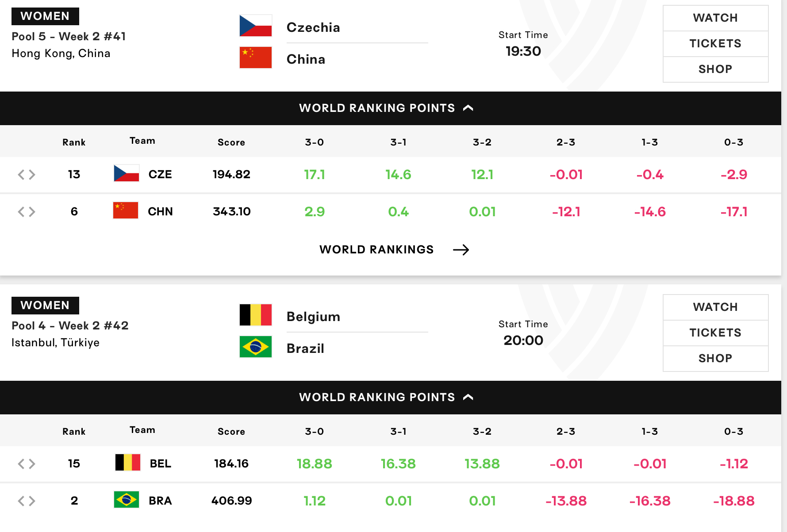
Task: Click the China team name
Action: [306, 59]
